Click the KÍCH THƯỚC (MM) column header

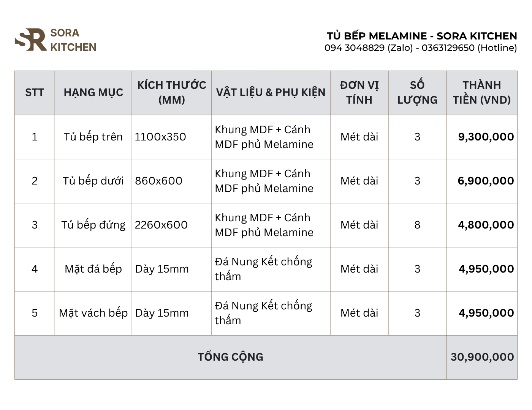(x=172, y=93)
